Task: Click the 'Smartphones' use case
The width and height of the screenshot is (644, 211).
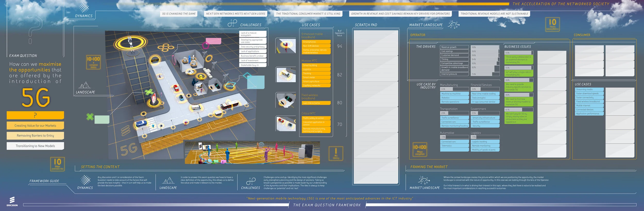Action: click(x=316, y=42)
